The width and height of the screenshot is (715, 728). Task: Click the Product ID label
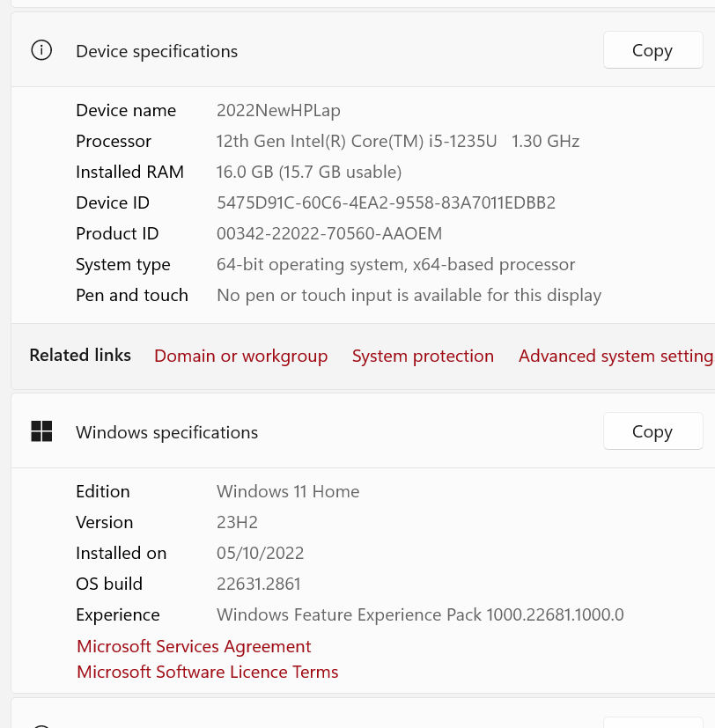[117, 233]
